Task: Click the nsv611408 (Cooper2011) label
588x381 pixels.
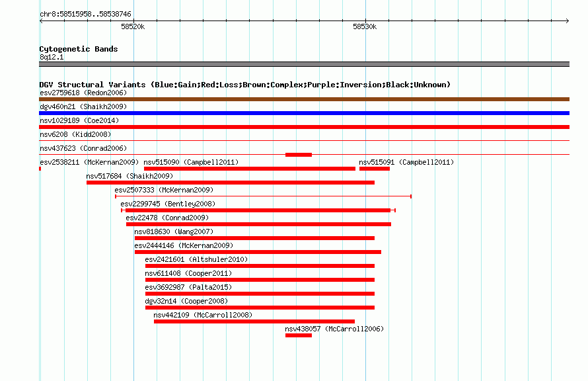Action: pos(188,273)
